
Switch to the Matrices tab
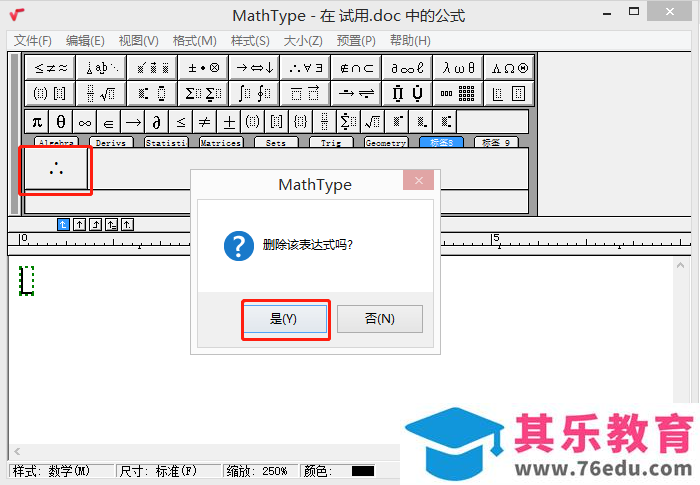(x=221, y=142)
